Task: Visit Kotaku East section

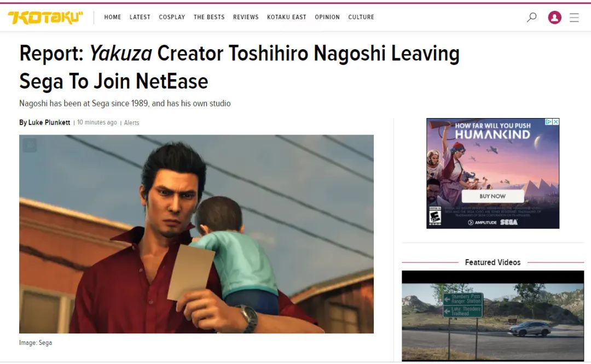Action: click(286, 17)
